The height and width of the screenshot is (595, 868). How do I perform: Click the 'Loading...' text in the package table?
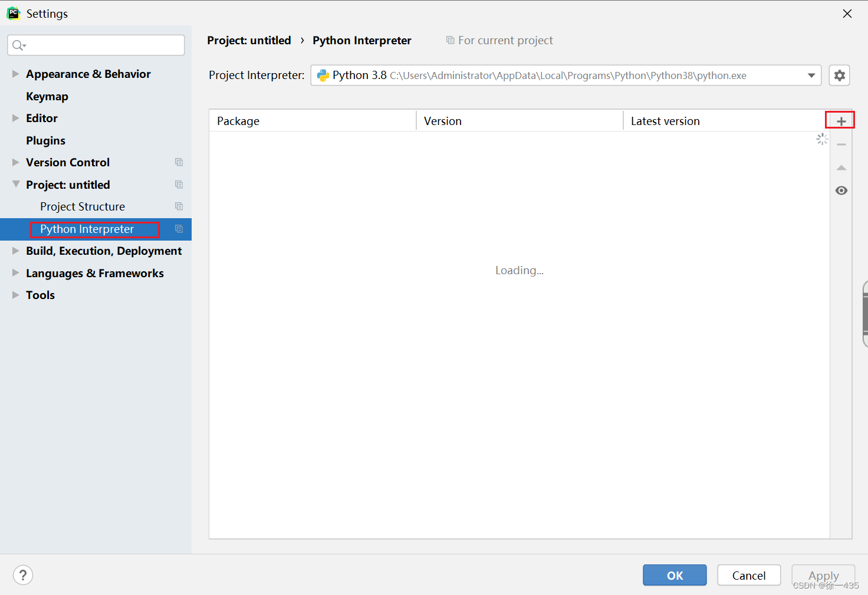pos(520,270)
